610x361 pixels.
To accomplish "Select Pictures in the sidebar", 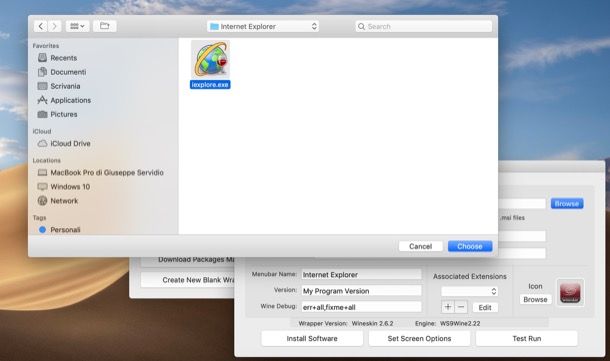I will coord(64,114).
